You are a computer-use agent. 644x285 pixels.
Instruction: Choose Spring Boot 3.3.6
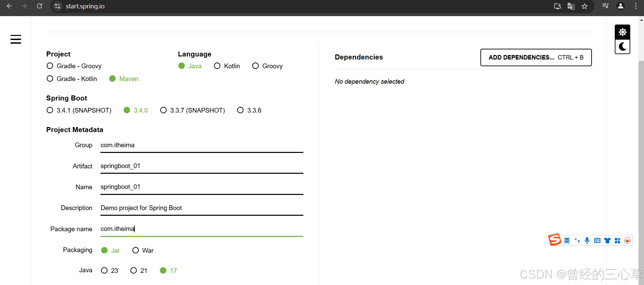point(249,110)
